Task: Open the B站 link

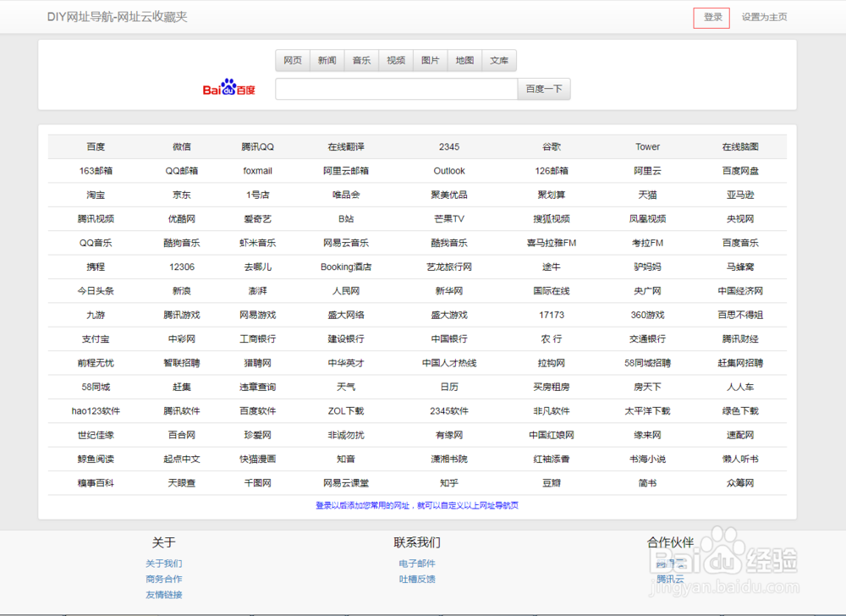Action: point(346,219)
